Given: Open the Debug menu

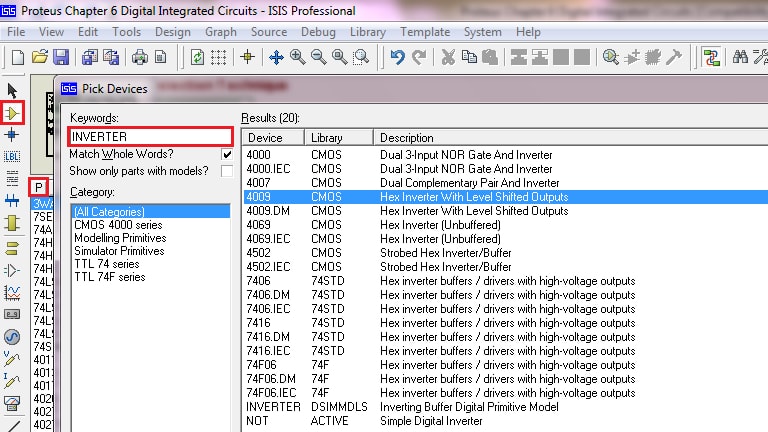Looking at the screenshot, I should (x=318, y=32).
